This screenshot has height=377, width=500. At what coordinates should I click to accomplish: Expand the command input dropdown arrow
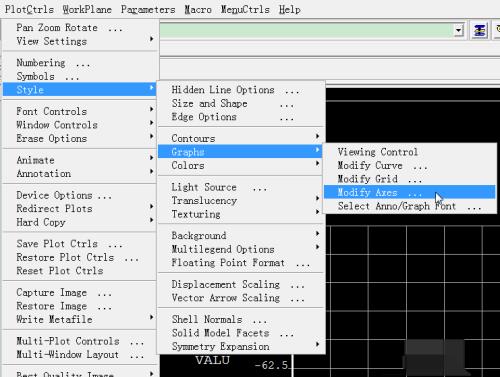459,31
